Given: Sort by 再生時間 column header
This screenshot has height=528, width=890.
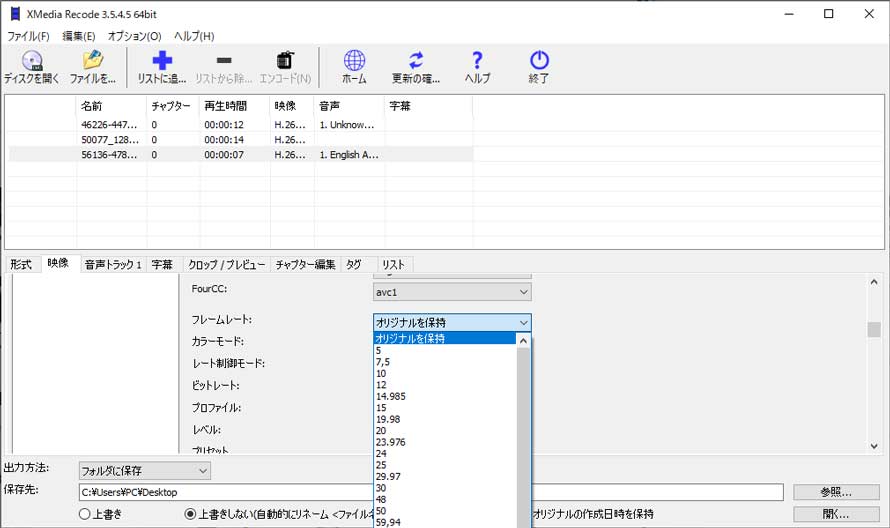Looking at the screenshot, I should pos(234,106).
